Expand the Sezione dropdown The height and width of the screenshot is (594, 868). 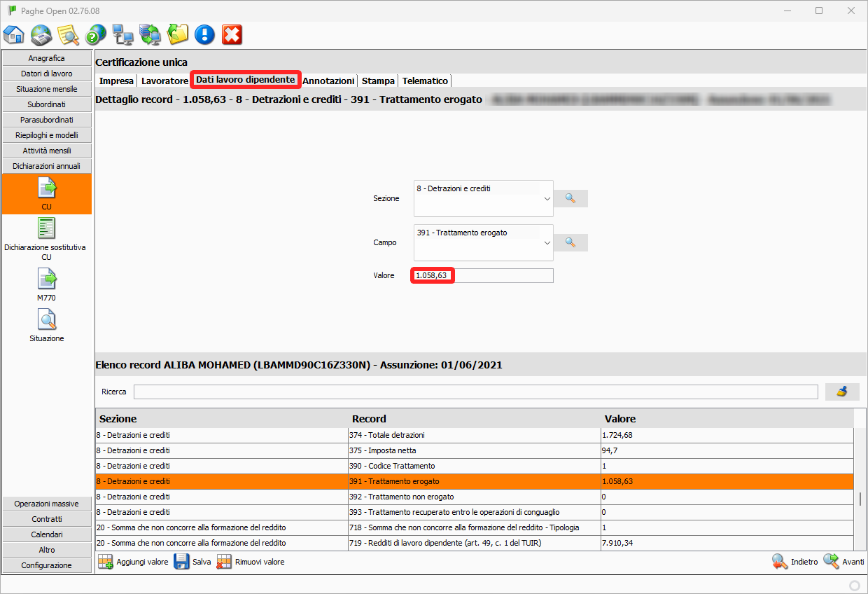(x=547, y=199)
